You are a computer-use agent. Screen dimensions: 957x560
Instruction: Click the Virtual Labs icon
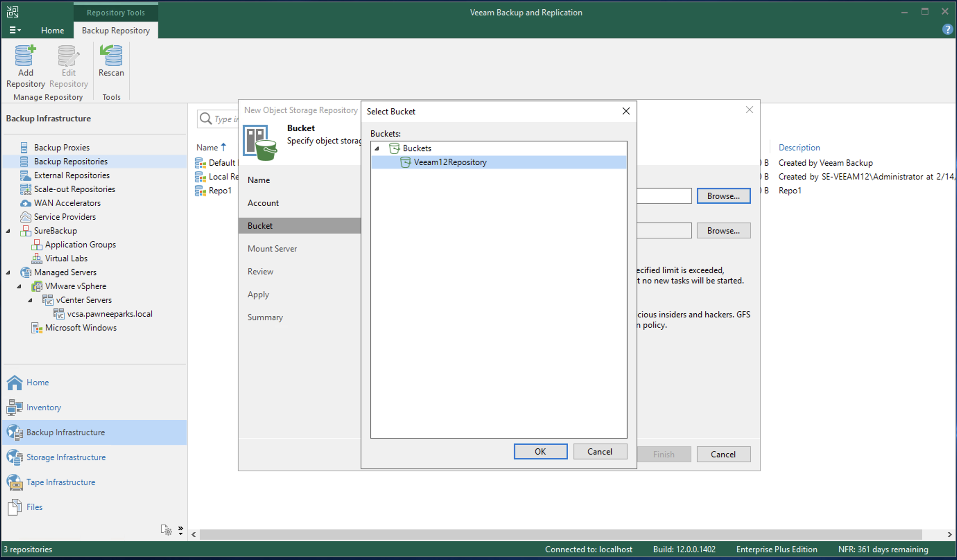pyautogui.click(x=36, y=259)
